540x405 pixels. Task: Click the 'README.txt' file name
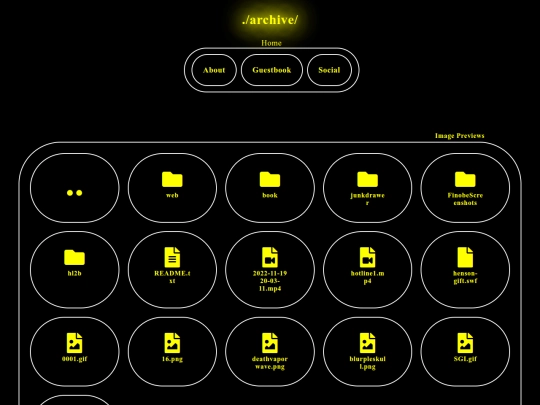172,277
